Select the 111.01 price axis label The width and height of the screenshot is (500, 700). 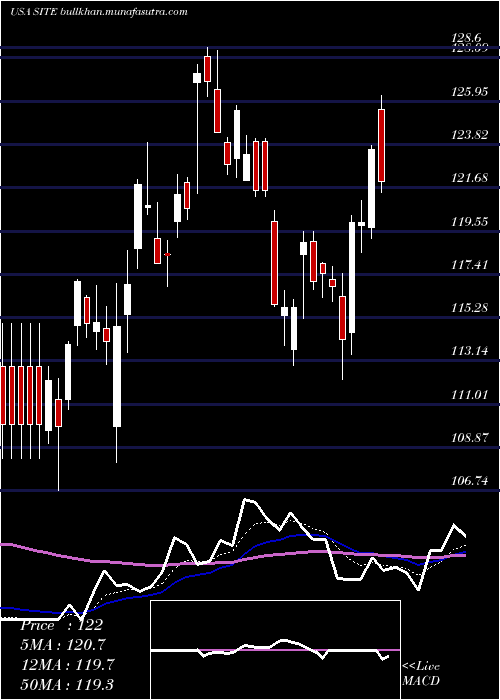coord(470,394)
